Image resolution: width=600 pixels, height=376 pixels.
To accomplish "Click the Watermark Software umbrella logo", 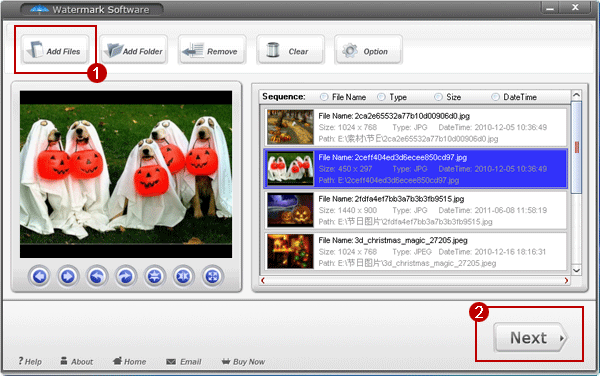I will 39,9.
